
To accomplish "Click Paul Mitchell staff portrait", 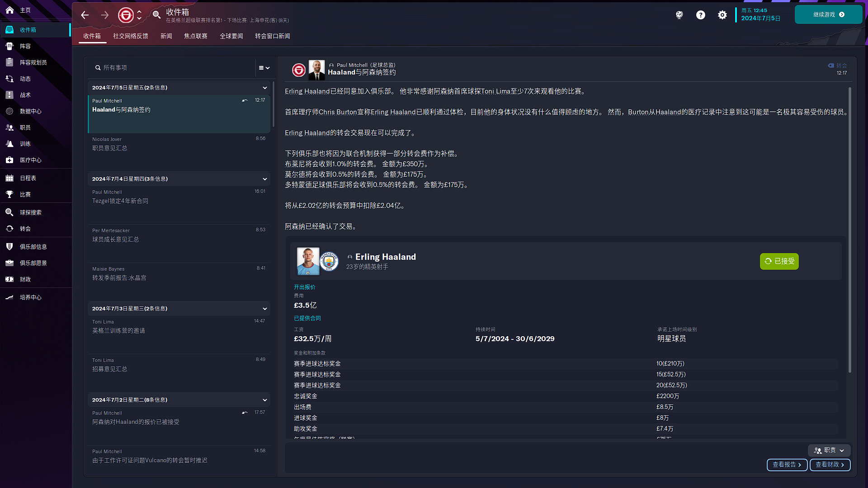I will pos(316,70).
